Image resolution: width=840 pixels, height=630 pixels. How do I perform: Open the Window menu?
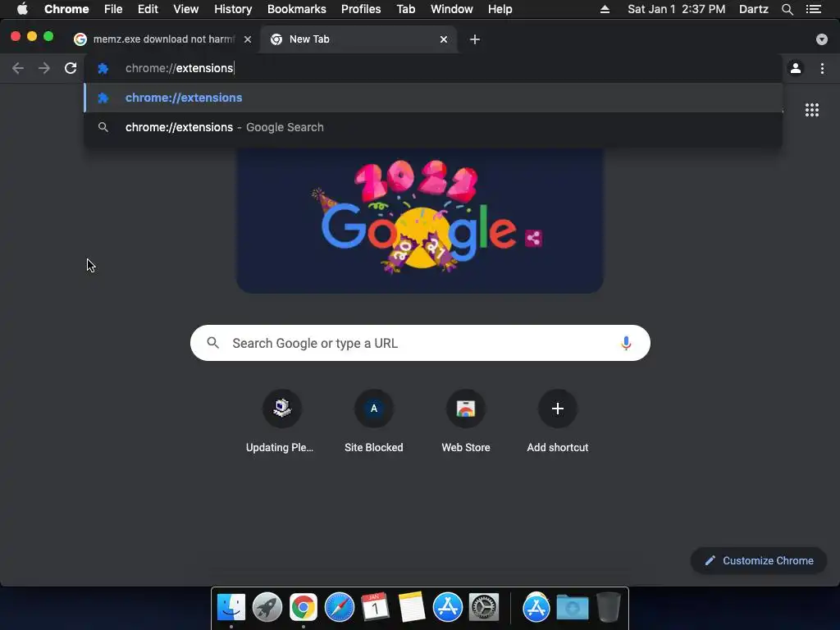[452, 9]
